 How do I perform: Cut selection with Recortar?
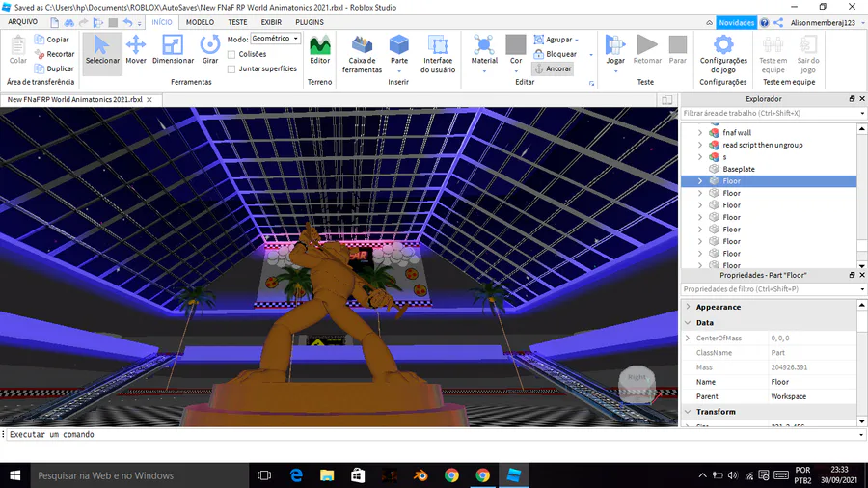pos(54,54)
